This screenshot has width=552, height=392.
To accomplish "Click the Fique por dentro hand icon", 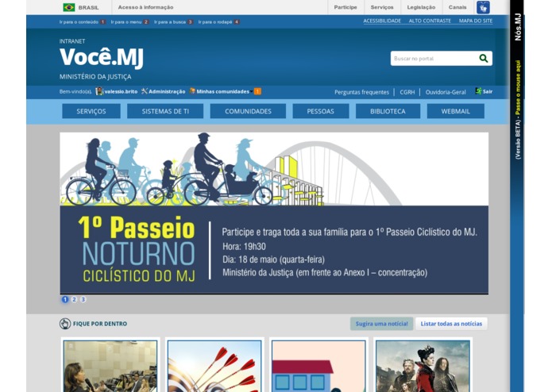I will pos(65,324).
